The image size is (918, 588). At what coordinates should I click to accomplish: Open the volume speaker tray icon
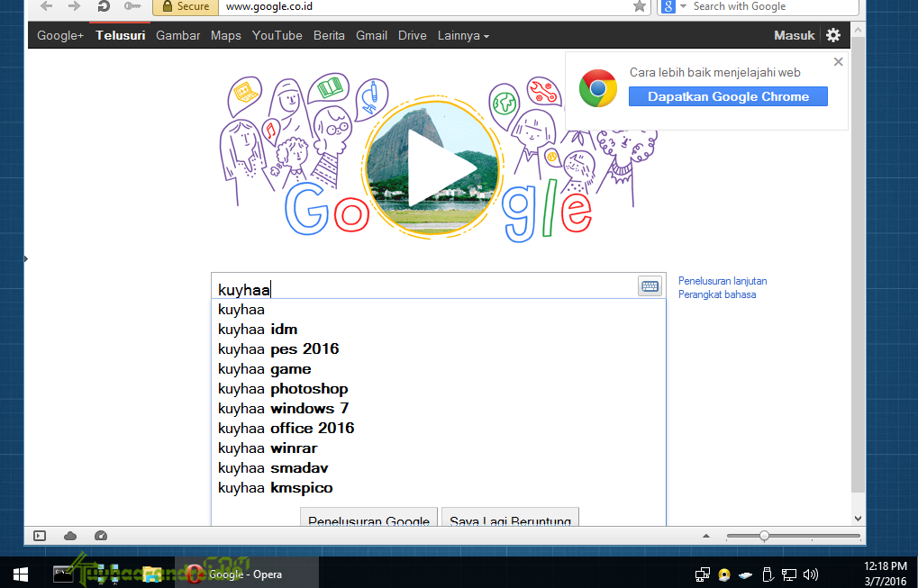(x=811, y=574)
